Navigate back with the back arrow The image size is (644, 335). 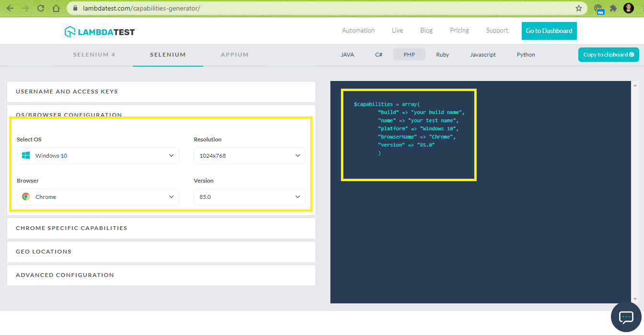point(10,8)
